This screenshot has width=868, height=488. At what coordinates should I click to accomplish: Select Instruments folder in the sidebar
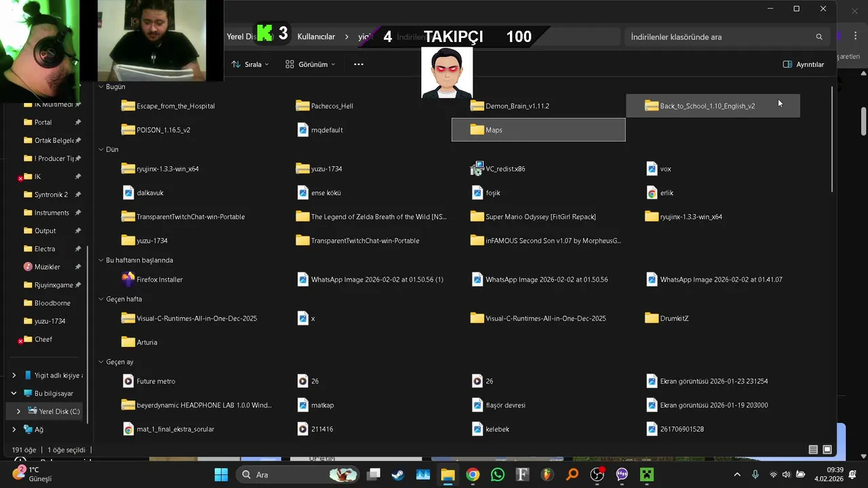52,213
